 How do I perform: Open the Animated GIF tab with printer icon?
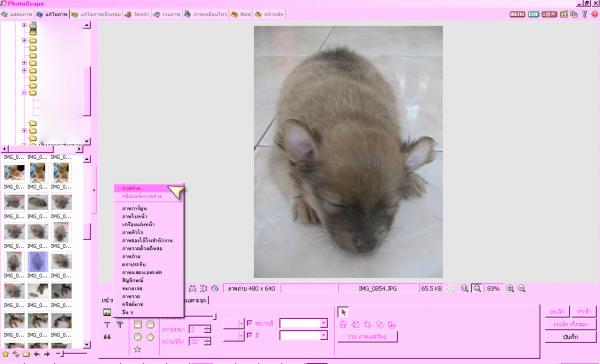click(x=205, y=14)
